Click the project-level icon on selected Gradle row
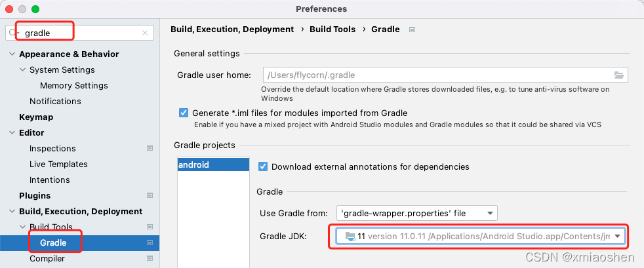This screenshot has height=268, width=644. point(150,242)
